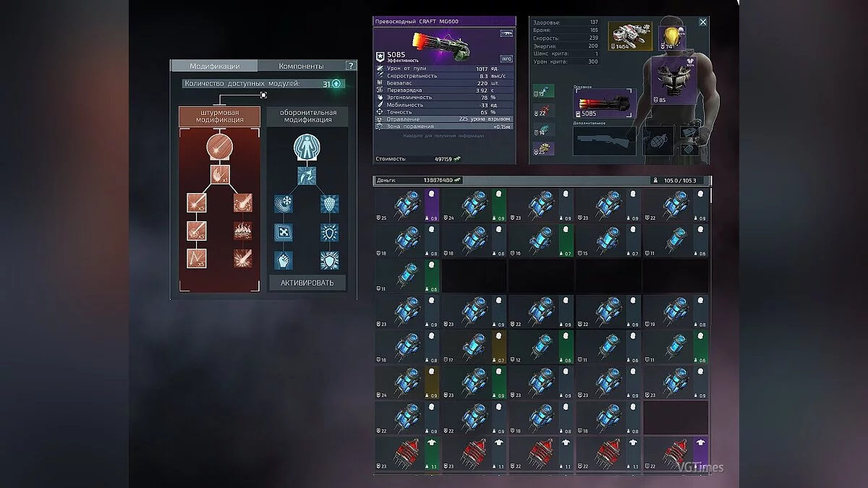Viewport: 868px width, 488px height.
Task: Select the fist defensive skill node
Action: click(x=283, y=260)
